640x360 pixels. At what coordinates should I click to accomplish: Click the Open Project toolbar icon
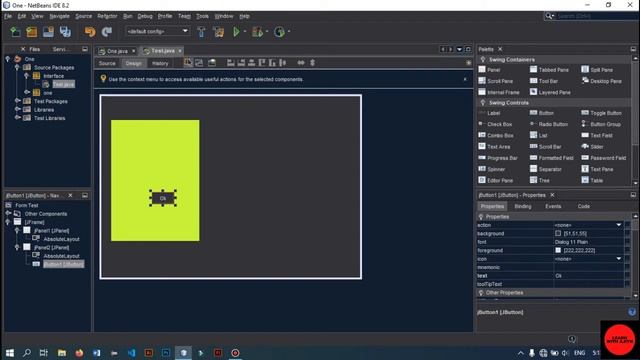[48, 32]
